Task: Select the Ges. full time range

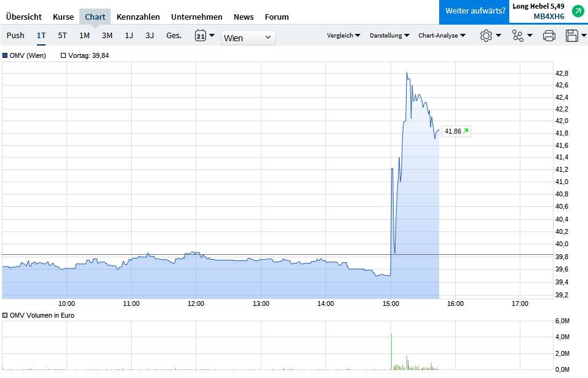Action: click(x=174, y=35)
